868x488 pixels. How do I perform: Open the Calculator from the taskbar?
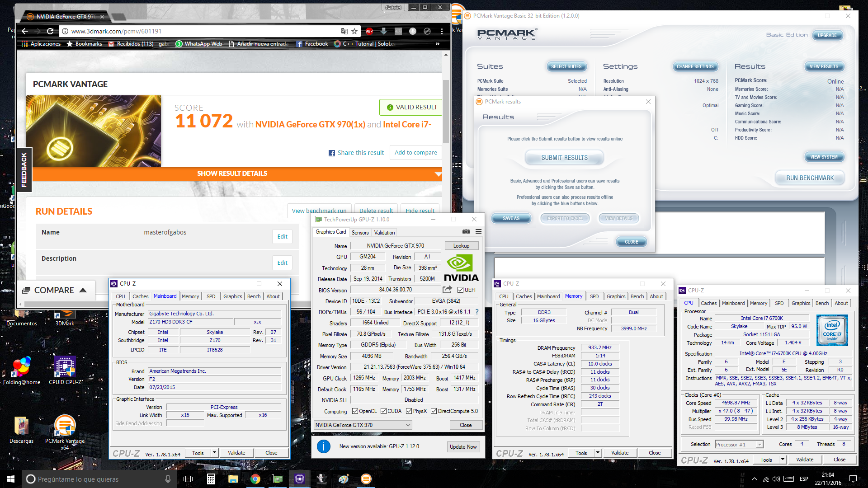point(211,479)
